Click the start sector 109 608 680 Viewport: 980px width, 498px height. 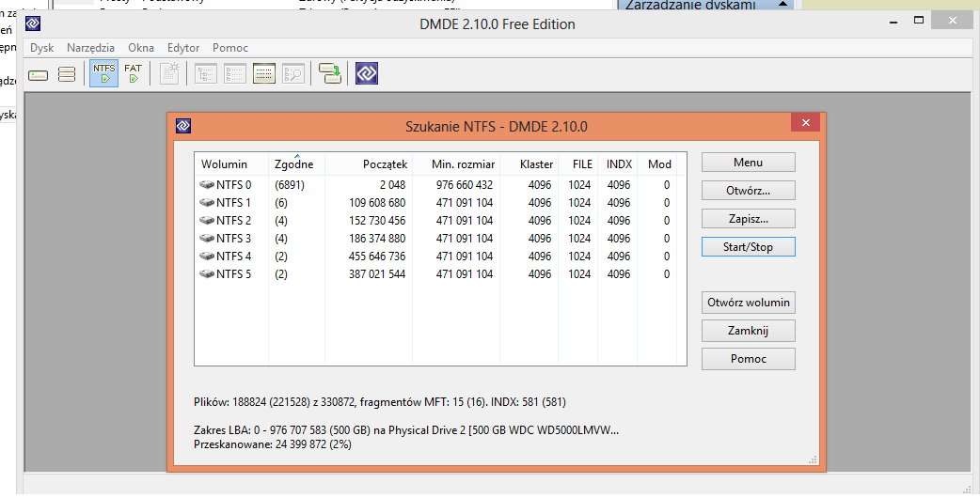coord(377,203)
